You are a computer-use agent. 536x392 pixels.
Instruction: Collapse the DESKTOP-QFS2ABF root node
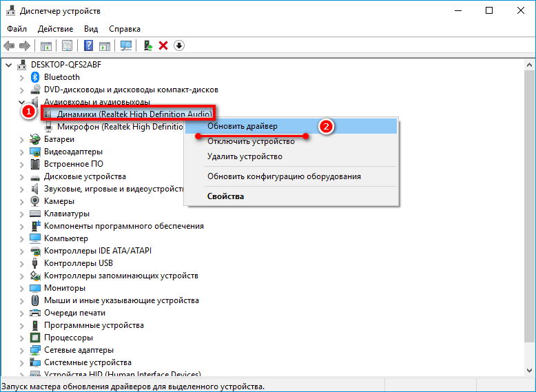point(8,65)
